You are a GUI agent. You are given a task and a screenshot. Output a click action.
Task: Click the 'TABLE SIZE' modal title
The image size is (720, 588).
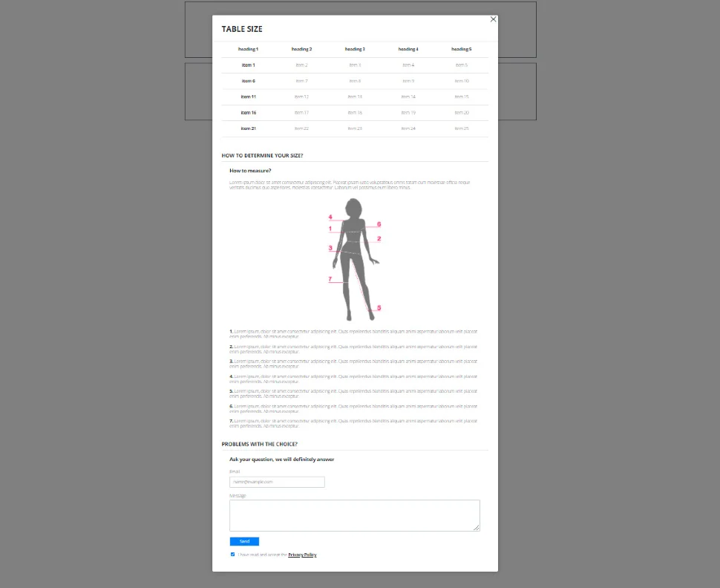point(242,29)
